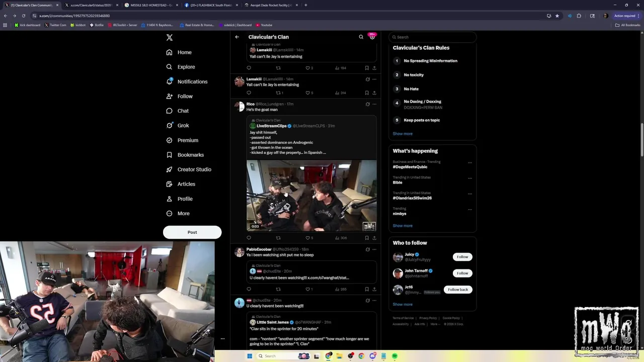Screen dimensions: 644x362
Task: Open trending topic #DogeMeetsQubic
Action: [410, 167]
